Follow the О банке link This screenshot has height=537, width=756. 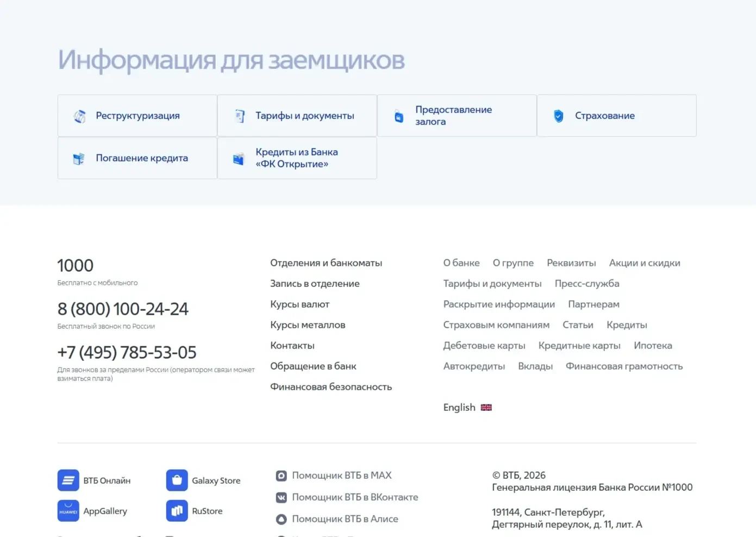coord(461,263)
